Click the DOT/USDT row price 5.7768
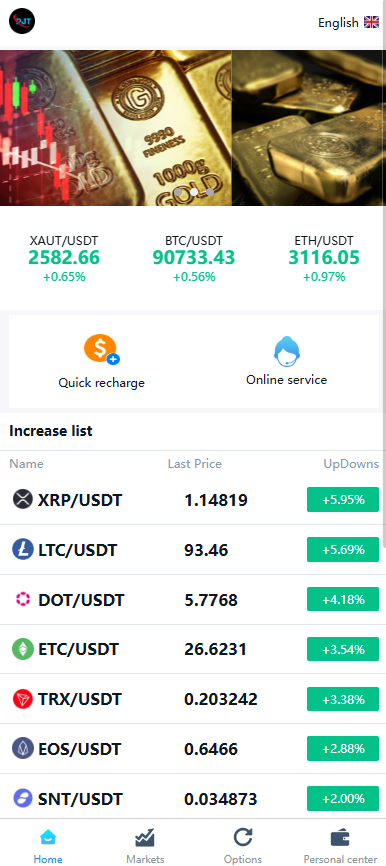The image size is (386, 866). 211,600
